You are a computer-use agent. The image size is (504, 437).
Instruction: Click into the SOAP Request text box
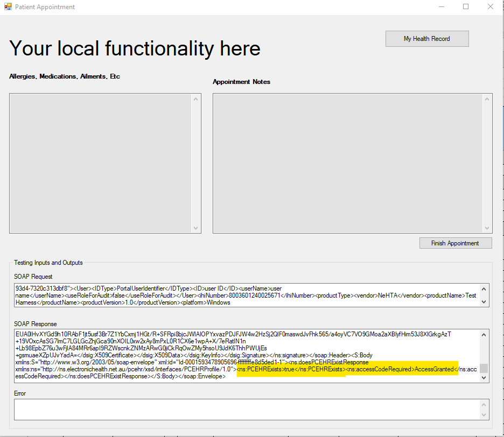pyautogui.click(x=246, y=295)
